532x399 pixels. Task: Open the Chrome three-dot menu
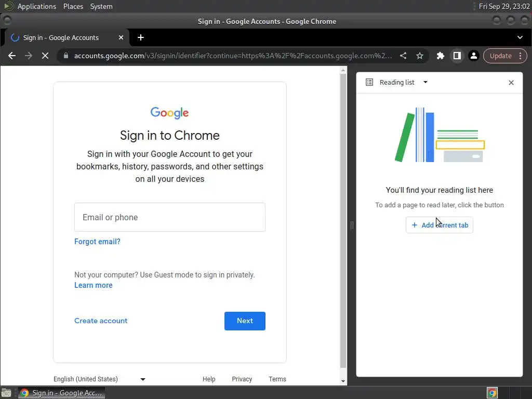tap(521, 56)
